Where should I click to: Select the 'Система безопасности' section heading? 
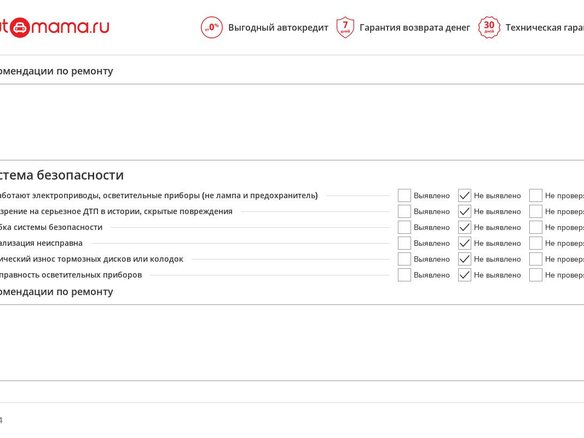tap(62, 175)
